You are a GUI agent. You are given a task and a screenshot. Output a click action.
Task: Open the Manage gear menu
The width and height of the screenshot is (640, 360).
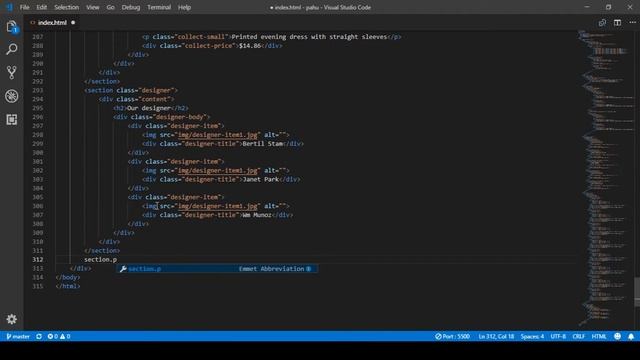(11, 319)
